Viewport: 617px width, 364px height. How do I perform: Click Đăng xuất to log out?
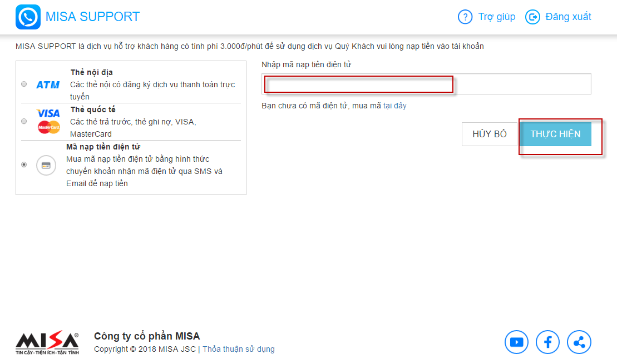pos(568,17)
